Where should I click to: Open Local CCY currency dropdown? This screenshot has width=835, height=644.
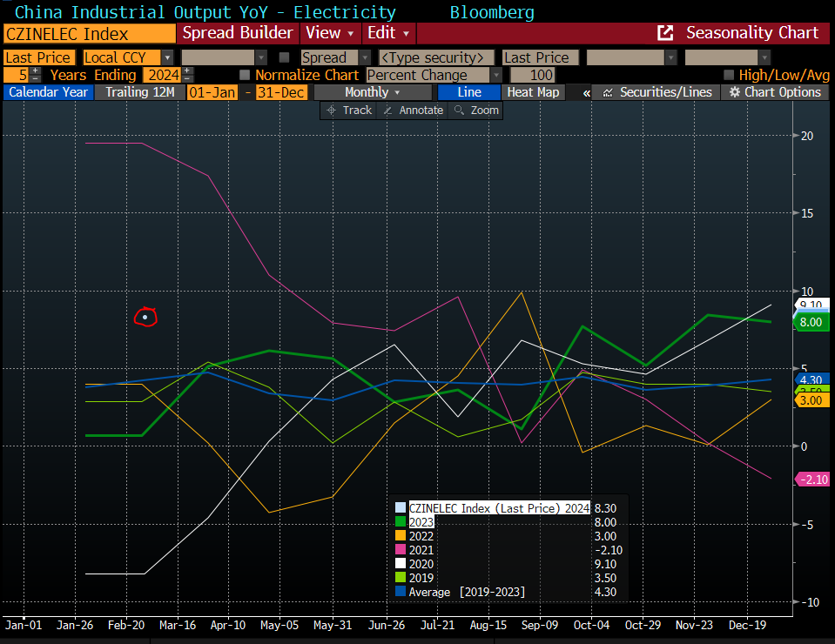click(167, 57)
